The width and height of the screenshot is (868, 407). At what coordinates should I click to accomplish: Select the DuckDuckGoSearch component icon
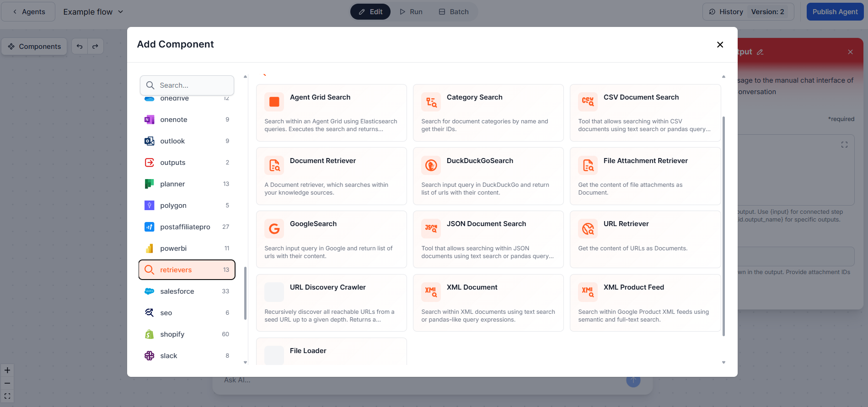pos(431,165)
